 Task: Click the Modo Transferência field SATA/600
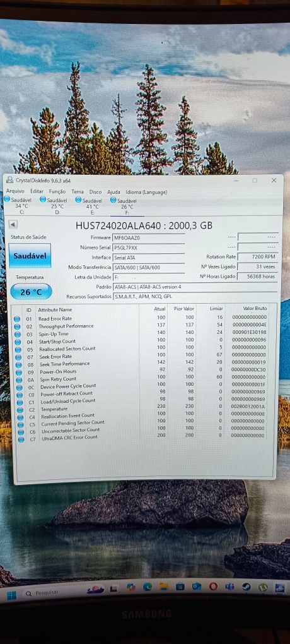pyautogui.click(x=149, y=267)
